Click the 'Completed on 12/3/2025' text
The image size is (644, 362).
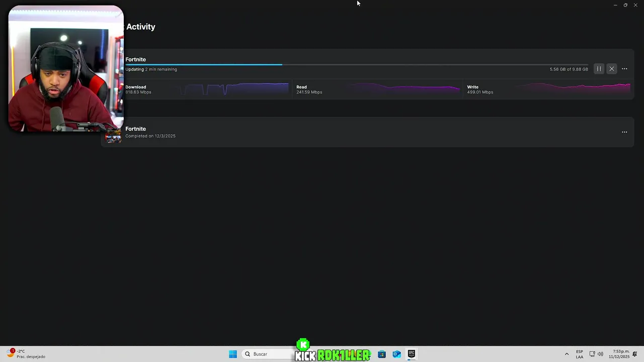tap(150, 136)
